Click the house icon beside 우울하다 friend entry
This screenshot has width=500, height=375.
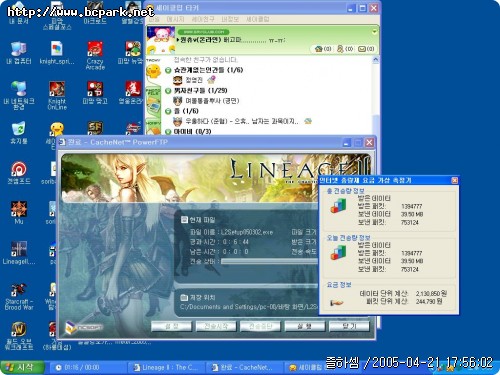[x=308, y=121]
